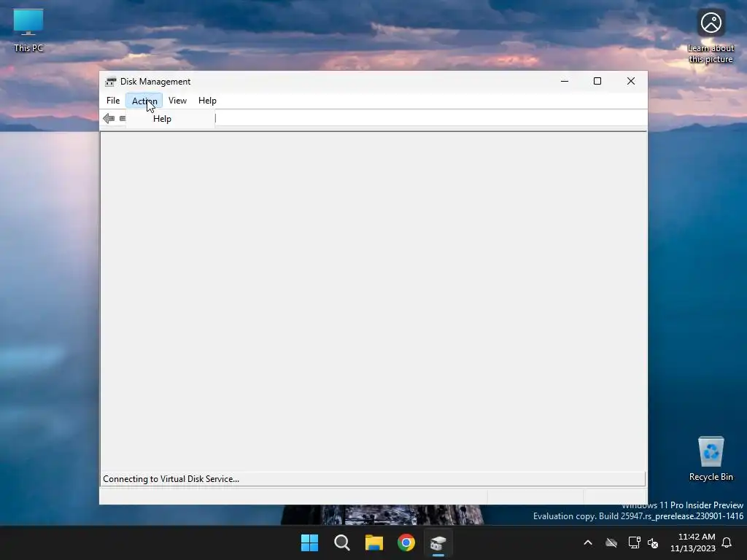Screen dimensions: 747x560
Task: Click the Connecting to Virtual Disk Service status text
Action: tap(171, 479)
